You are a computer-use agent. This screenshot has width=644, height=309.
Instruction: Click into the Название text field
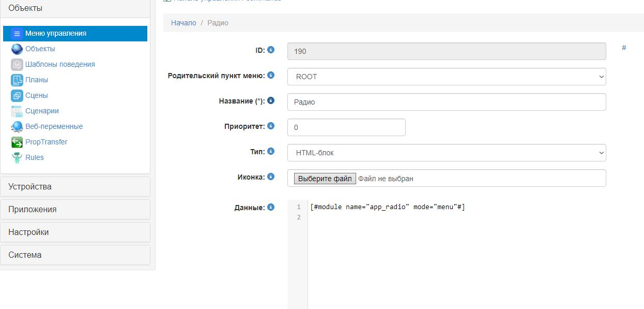point(447,102)
